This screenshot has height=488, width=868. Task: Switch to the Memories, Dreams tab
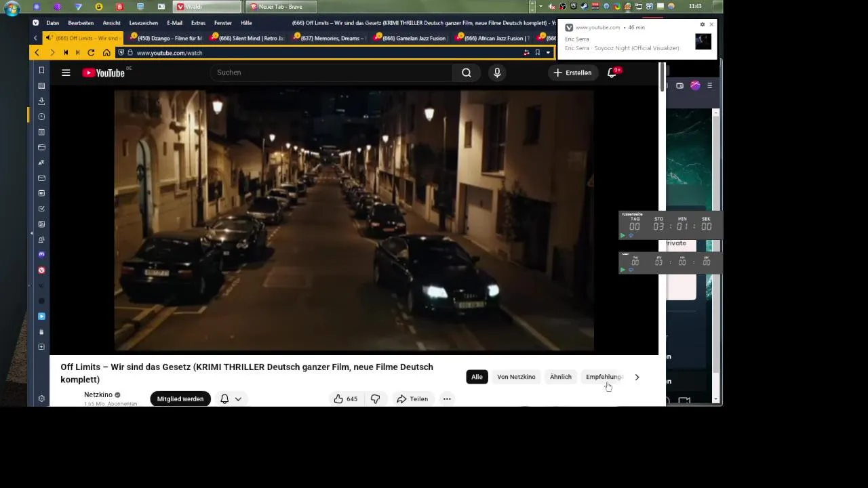tap(328, 38)
